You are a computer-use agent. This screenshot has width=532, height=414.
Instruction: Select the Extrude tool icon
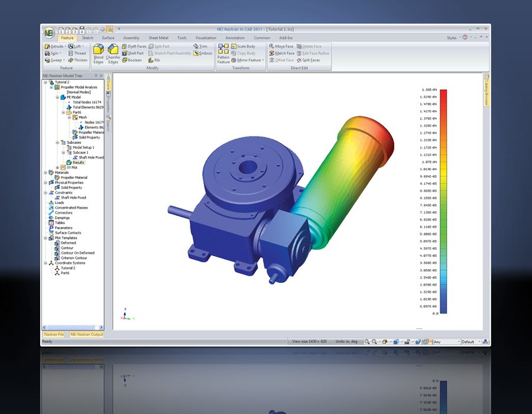pyautogui.click(x=47, y=46)
